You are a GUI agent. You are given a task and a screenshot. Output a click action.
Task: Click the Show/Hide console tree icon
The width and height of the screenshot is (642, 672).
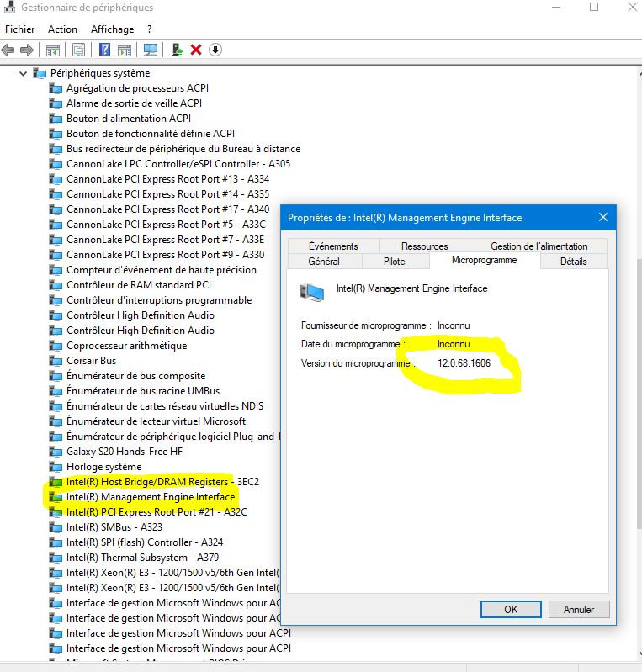pos(53,50)
